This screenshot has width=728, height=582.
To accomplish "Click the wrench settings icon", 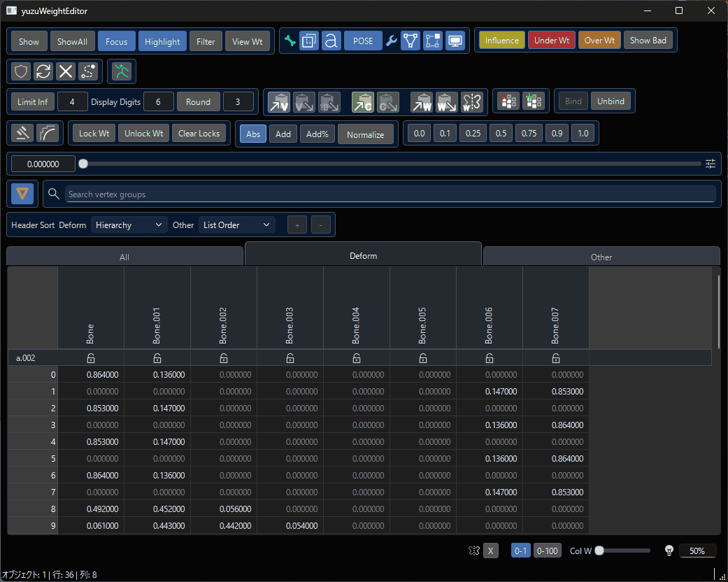I will 392,41.
